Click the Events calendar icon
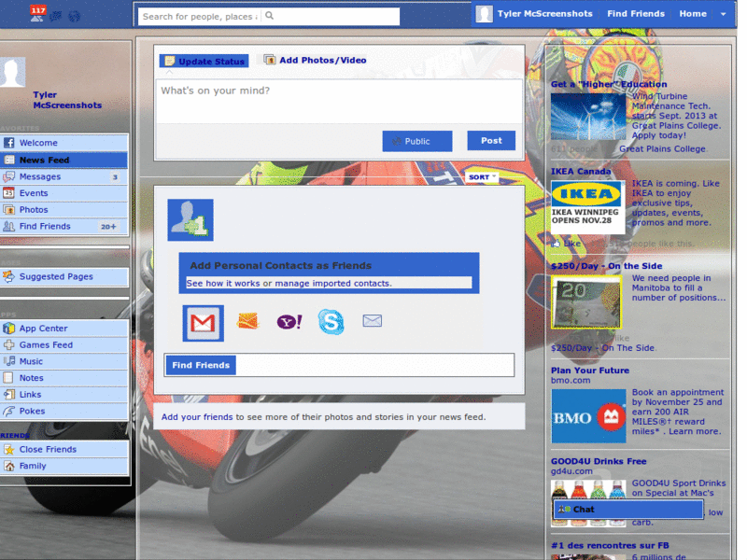The height and width of the screenshot is (560, 747). pyautogui.click(x=8, y=193)
